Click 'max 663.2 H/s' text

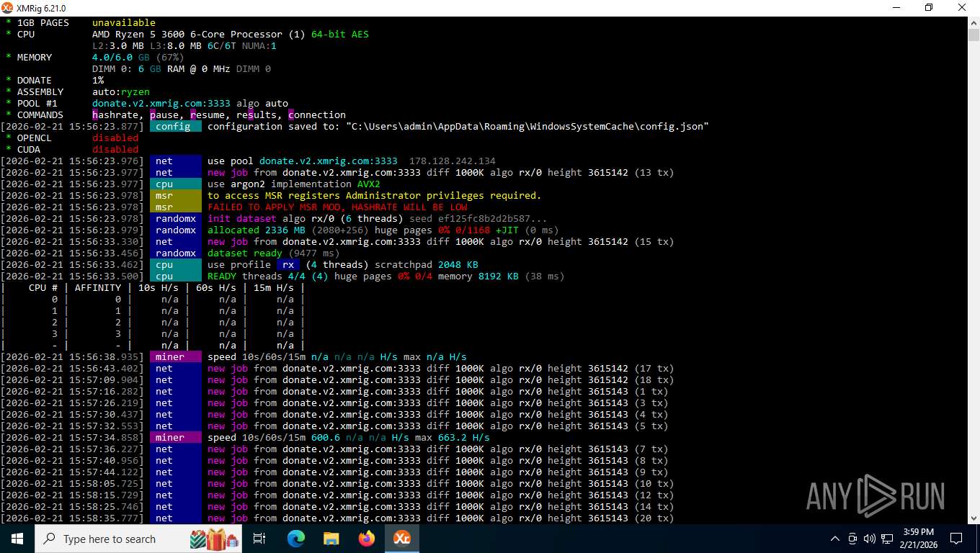[453, 437]
